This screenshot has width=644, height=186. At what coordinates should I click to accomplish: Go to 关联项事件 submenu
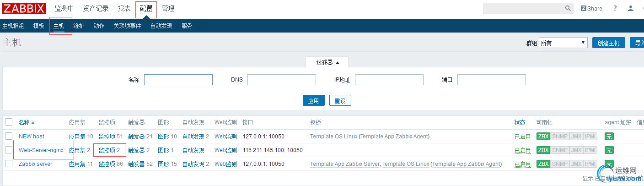127,26
